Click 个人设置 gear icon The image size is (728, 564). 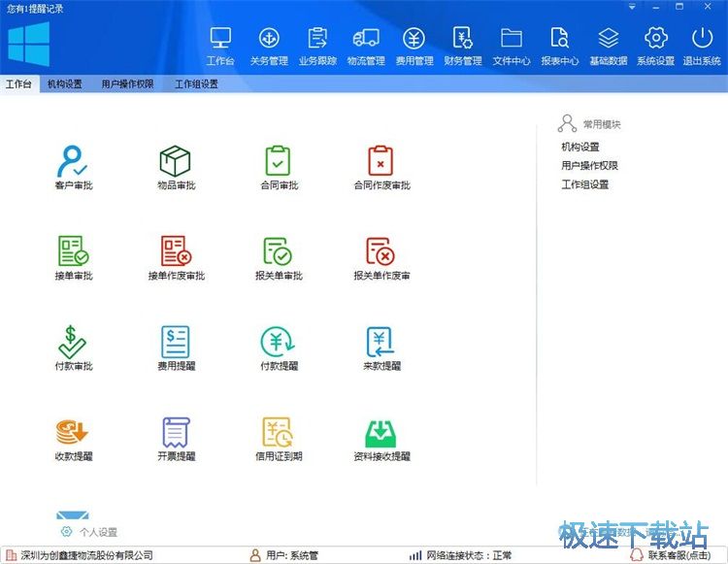(x=66, y=532)
